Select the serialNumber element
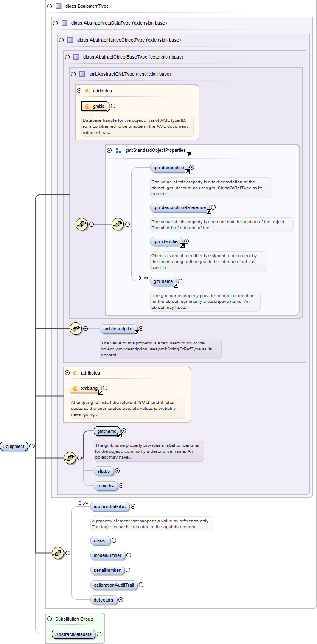 (x=107, y=570)
